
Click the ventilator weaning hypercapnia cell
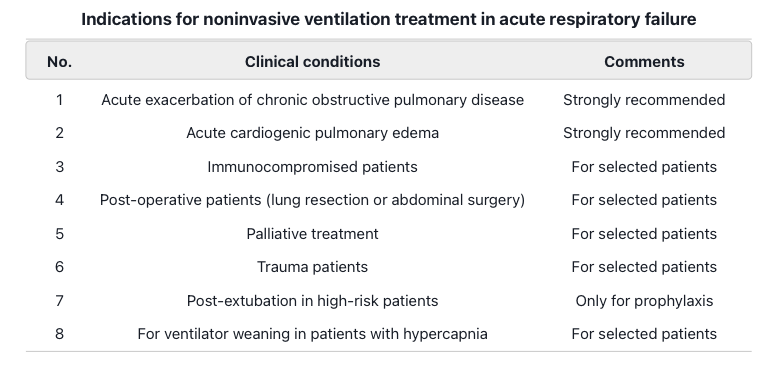tap(312, 334)
